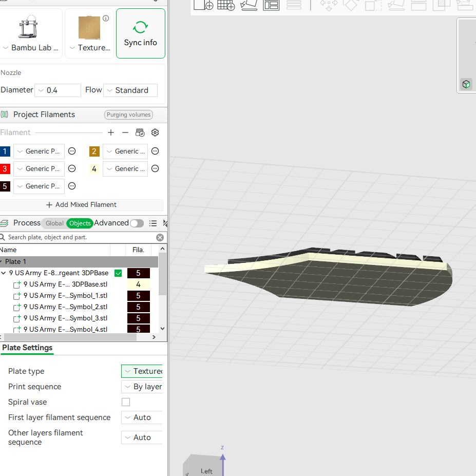Click the AMS filament sync icon
The height and width of the screenshot is (476, 476).
(140, 132)
